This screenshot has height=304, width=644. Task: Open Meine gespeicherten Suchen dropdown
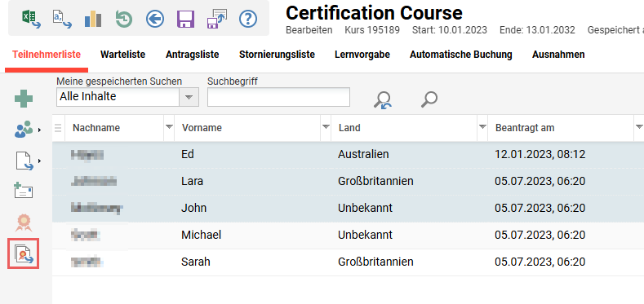tap(189, 97)
